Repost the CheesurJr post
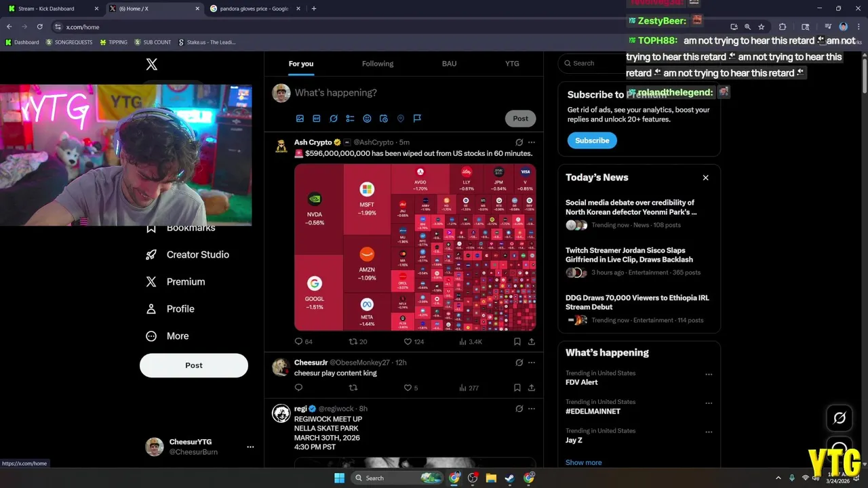Image resolution: width=868 pixels, height=488 pixels. (x=353, y=388)
